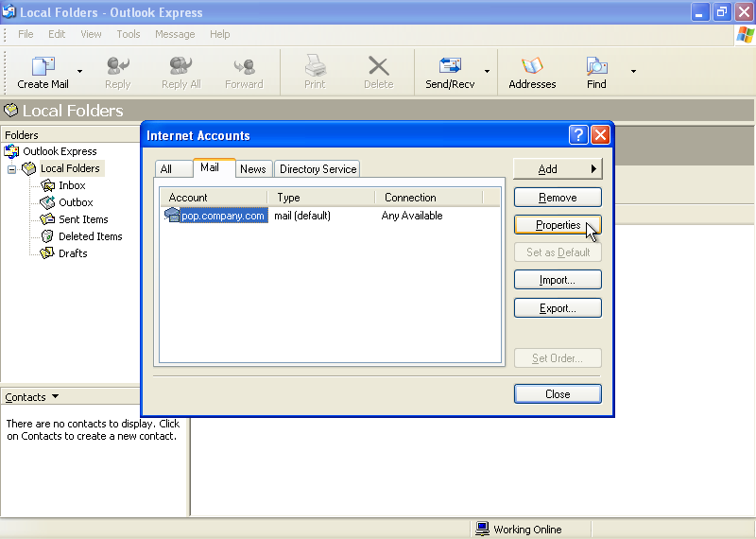Click the Reply All toolbar icon
The width and height of the screenshot is (756, 539).
(180, 66)
